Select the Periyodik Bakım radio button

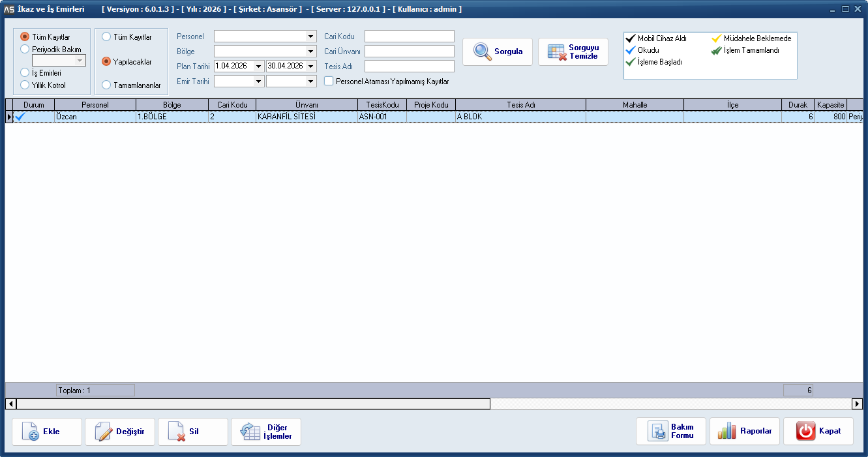[x=25, y=49]
